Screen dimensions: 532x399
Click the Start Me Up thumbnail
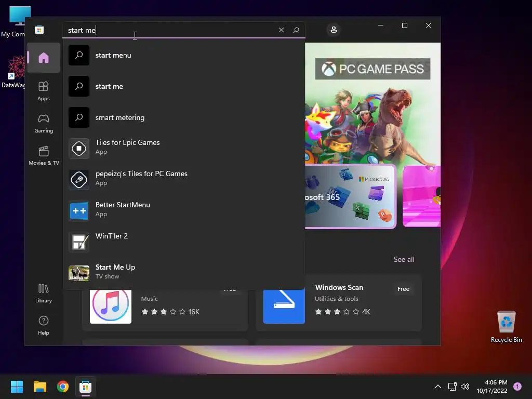click(x=79, y=273)
